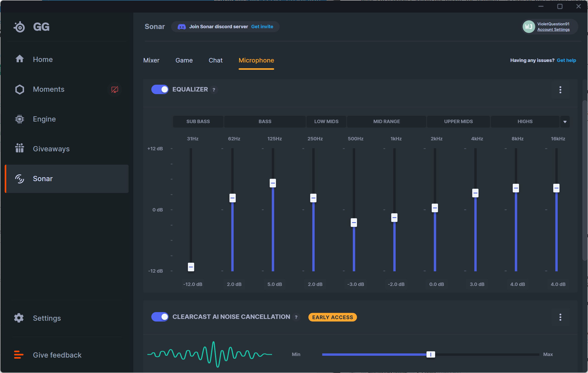Click the SteelSeries GG logo icon
This screenshot has width=588, height=373.
(x=20, y=27)
